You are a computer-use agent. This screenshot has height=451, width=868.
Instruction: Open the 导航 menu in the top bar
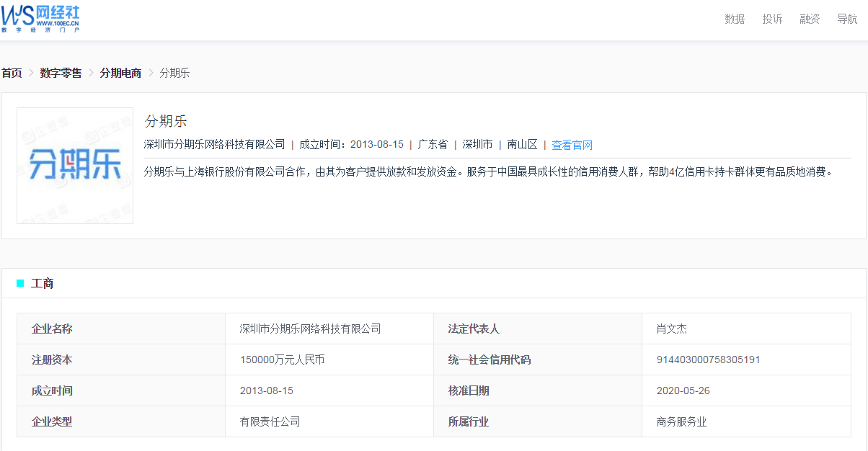pyautogui.click(x=848, y=19)
